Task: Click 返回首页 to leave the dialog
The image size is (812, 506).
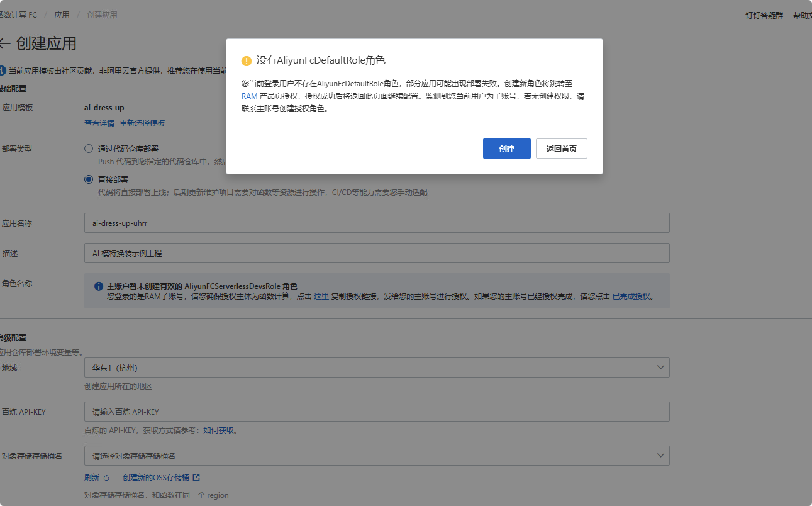Action: coord(561,148)
